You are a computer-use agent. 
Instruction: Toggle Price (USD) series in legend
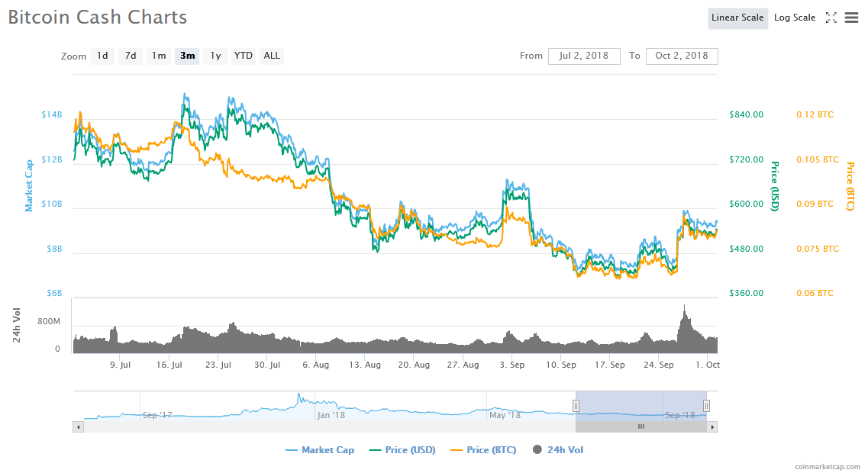pyautogui.click(x=402, y=450)
